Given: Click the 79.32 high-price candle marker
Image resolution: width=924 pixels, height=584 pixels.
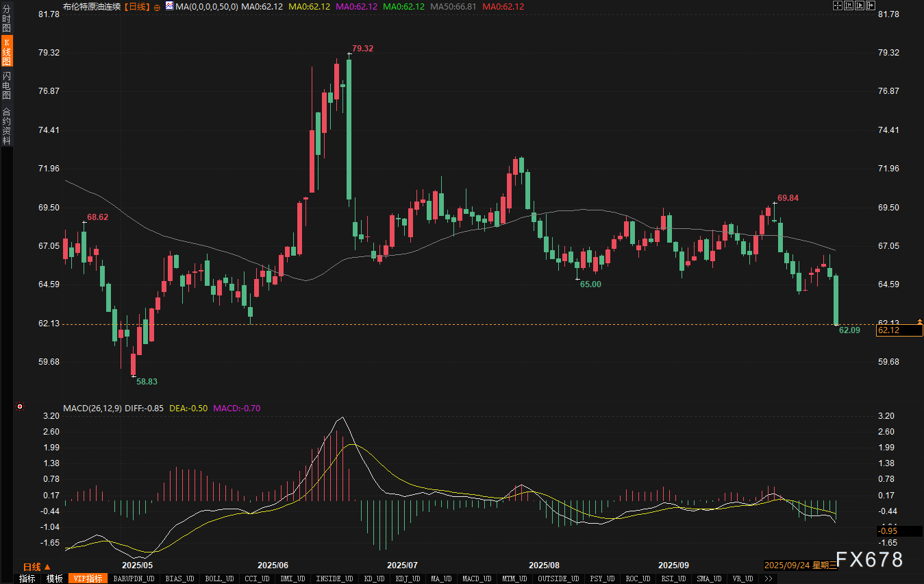Looking at the screenshot, I should point(363,49).
